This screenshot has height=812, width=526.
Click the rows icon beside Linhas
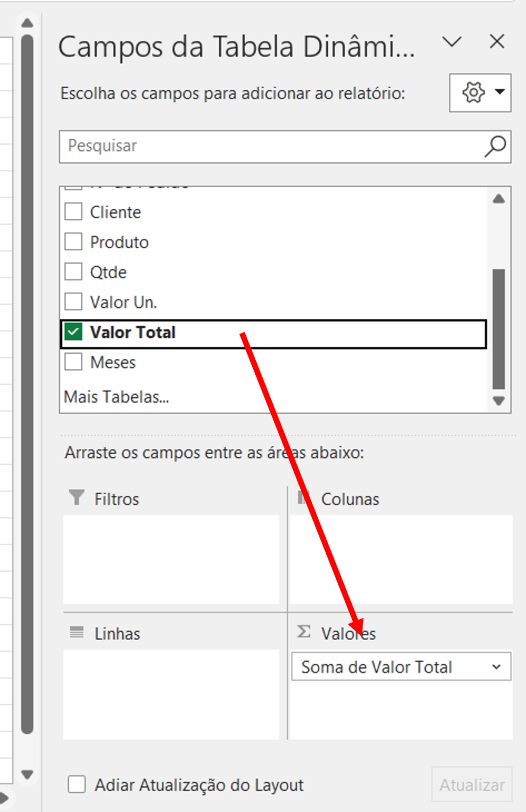pyautogui.click(x=76, y=632)
